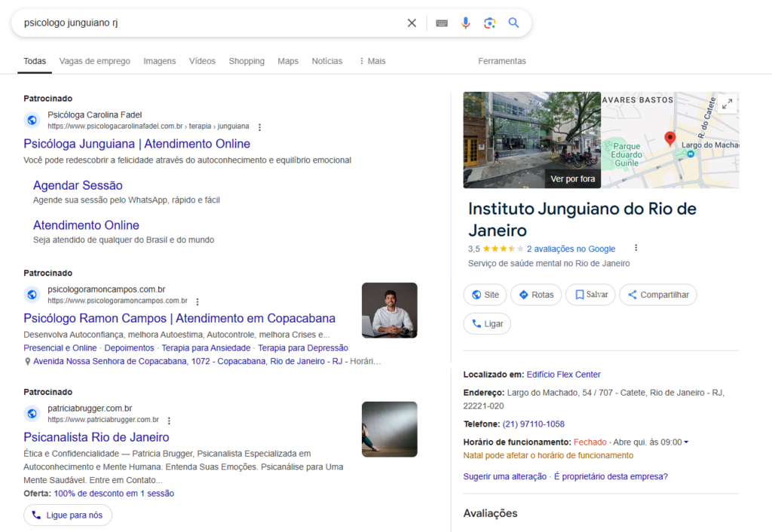Click É proprietário desta empresa link
Screen dimensions: 772x532
[x=611, y=476]
